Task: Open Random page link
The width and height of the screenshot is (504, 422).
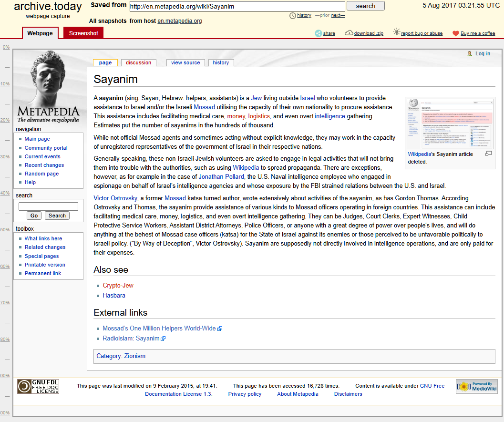Action: click(x=42, y=174)
